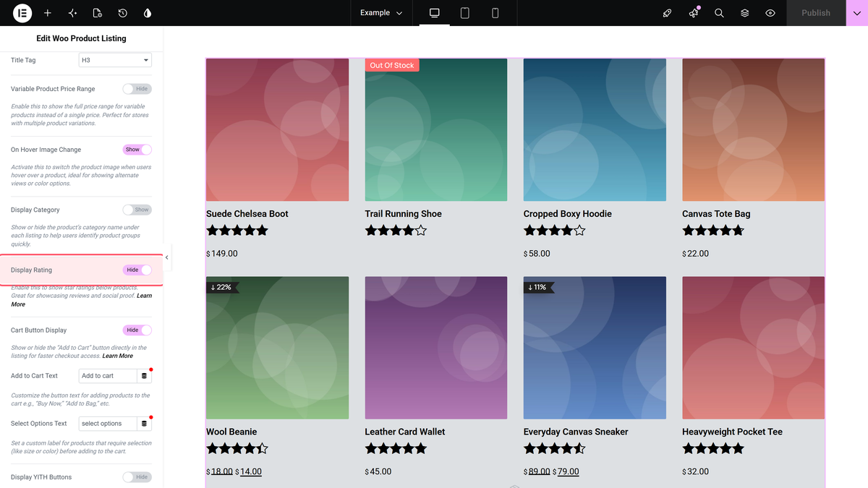Screen dimensions: 868x488
Task: Collapse the editor panel with the arrow handle
Action: pyautogui.click(x=167, y=257)
